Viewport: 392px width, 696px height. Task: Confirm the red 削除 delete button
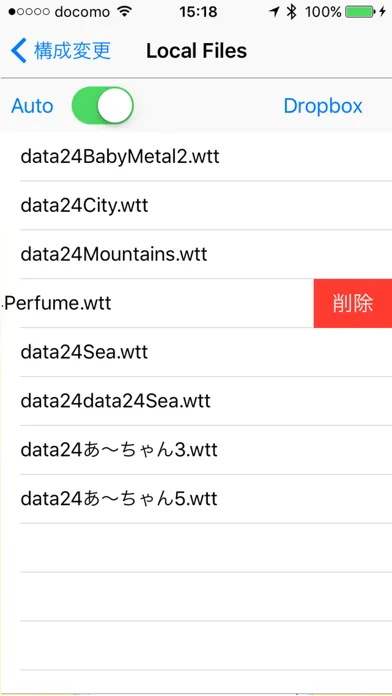coord(352,304)
